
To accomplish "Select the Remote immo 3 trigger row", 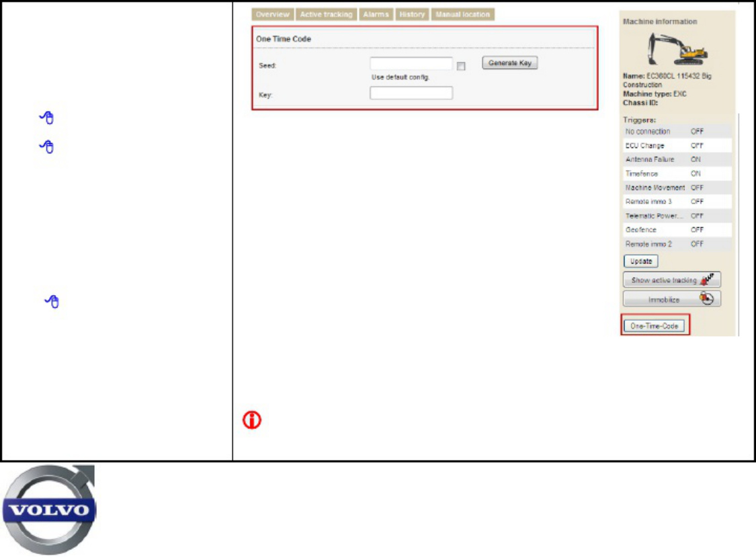I will [x=677, y=202].
